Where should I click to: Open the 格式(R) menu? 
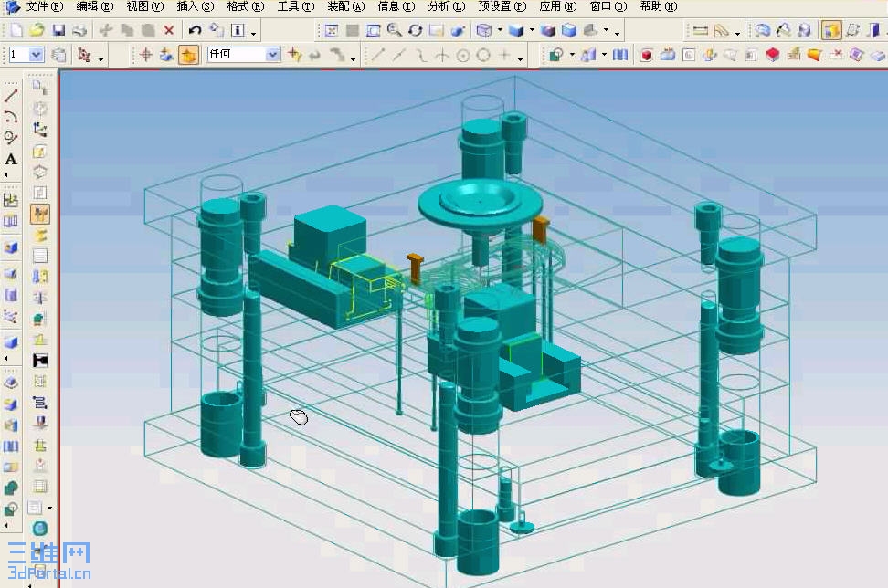(x=245, y=6)
